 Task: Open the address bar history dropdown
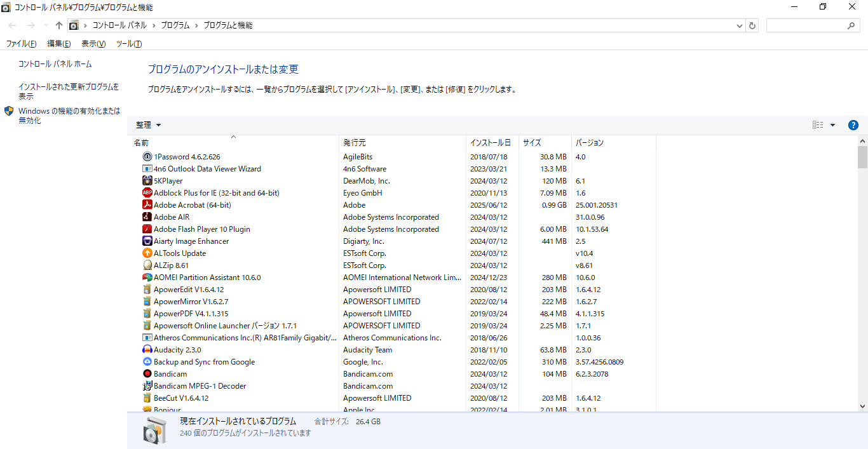tap(740, 25)
